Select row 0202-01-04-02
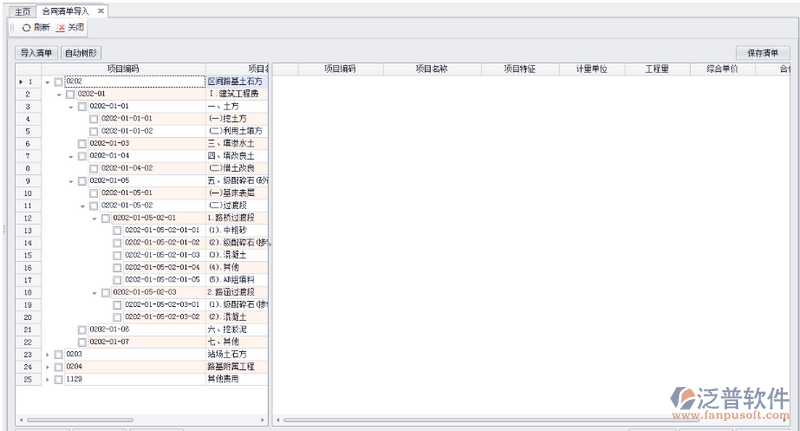Viewport: 800px width, 431px height. (x=142, y=169)
